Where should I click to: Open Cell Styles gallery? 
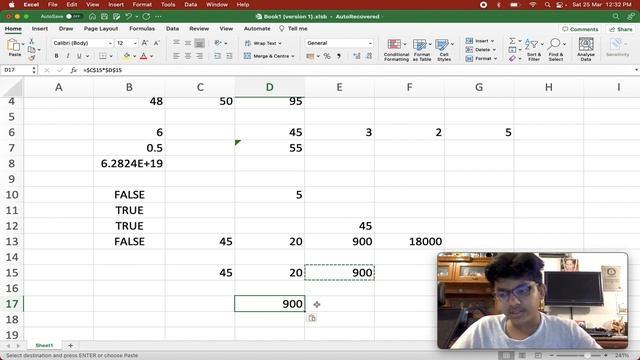444,50
